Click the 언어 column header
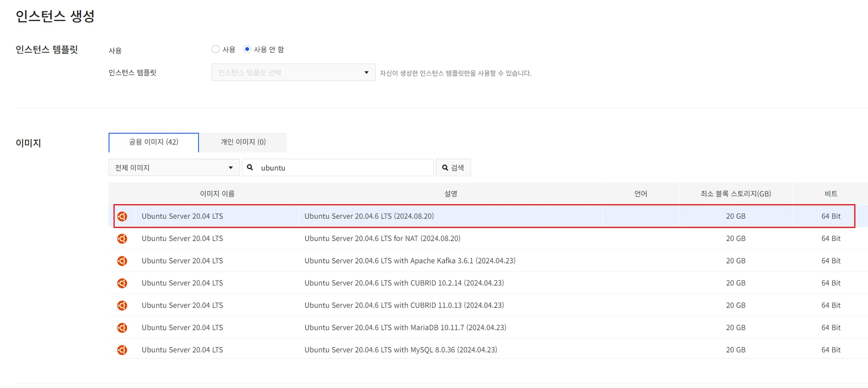This screenshot has height=388, width=868. pos(640,194)
